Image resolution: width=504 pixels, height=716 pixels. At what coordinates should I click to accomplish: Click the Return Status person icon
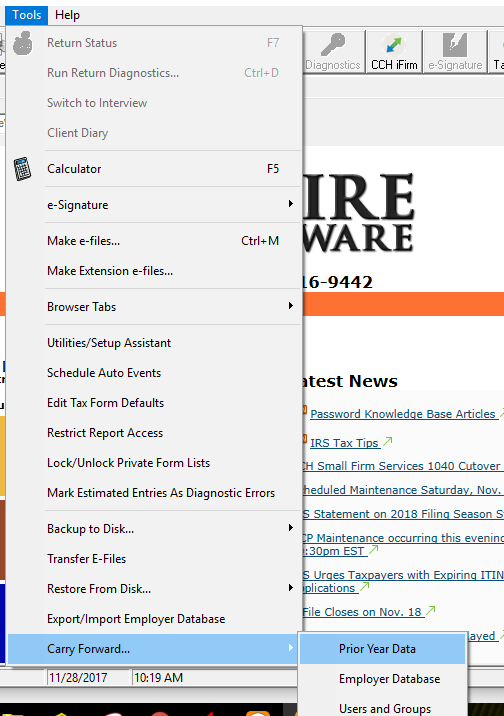point(23,43)
